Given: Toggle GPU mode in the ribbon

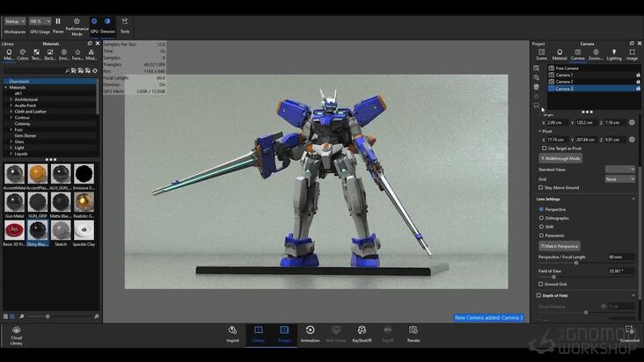Looking at the screenshot, I should 94,25.
